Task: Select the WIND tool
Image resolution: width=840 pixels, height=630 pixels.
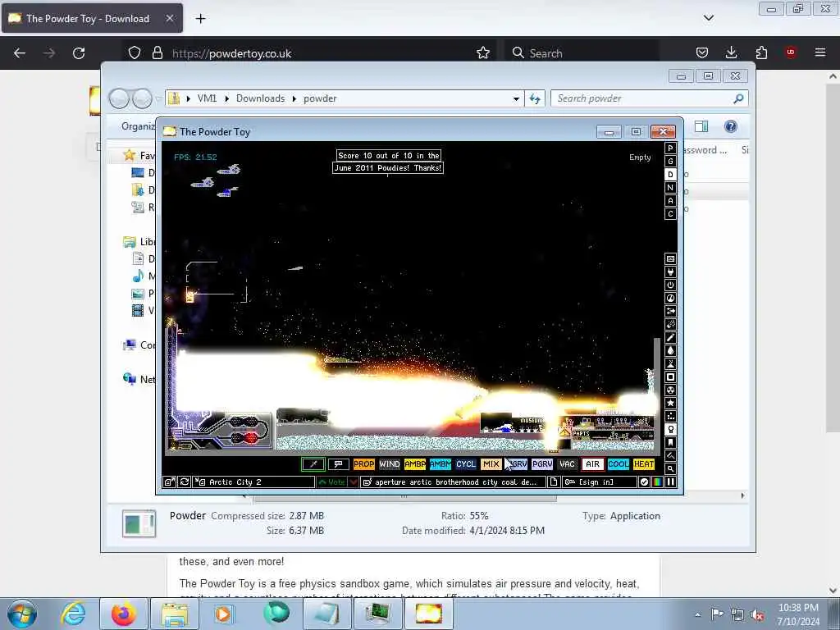Action: click(x=390, y=464)
